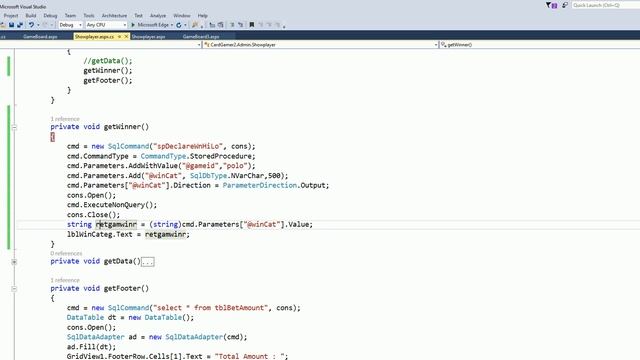Open the Build menu
Image resolution: width=640 pixels, height=360 pixels.
(31, 16)
